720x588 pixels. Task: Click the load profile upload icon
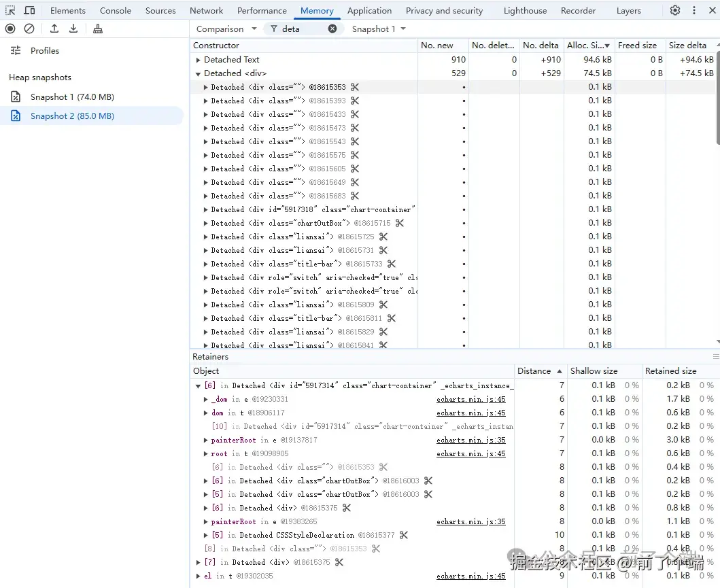click(54, 29)
